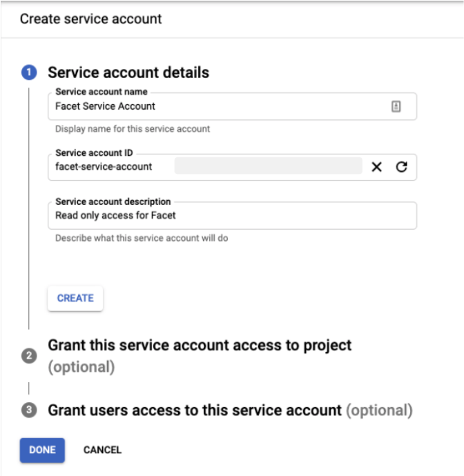
Task: Select the Service account details step heading
Action: (128, 72)
